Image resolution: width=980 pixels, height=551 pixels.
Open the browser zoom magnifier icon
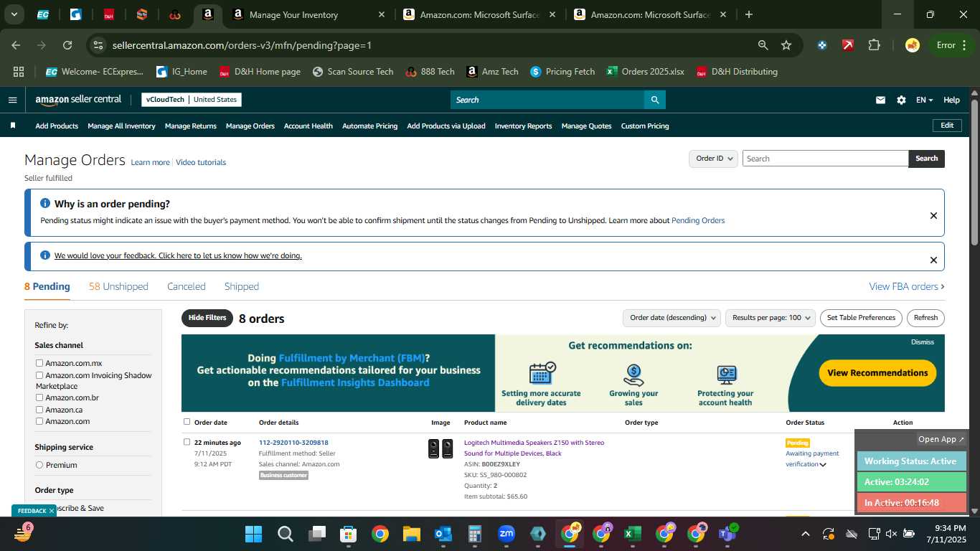[763, 45]
